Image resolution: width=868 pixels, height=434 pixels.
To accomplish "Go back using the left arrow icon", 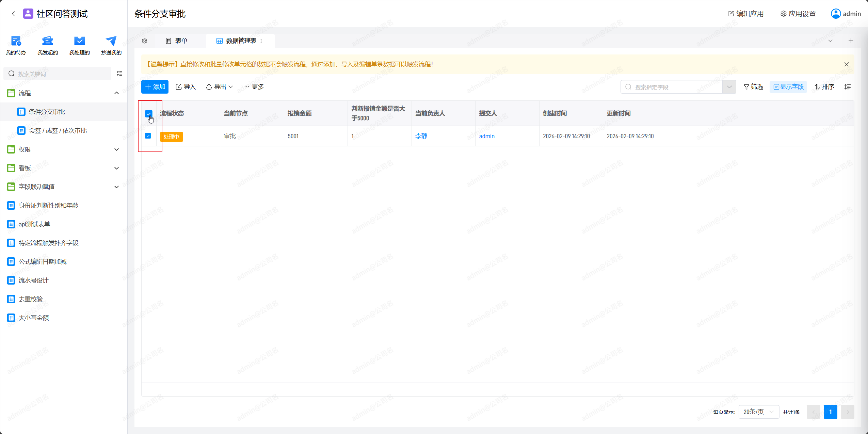I will click(13, 14).
